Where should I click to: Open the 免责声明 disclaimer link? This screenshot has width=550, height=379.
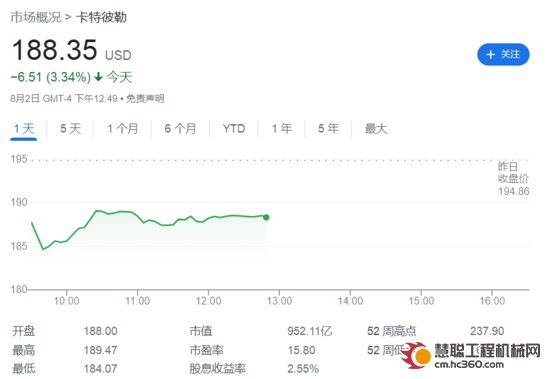(145, 99)
